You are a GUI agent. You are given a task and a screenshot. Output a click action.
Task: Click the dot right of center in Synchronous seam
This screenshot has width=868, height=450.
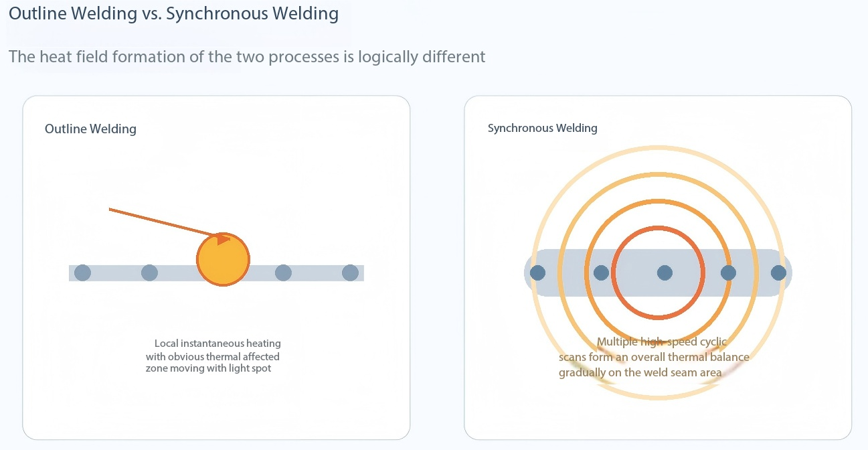pyautogui.click(x=728, y=273)
